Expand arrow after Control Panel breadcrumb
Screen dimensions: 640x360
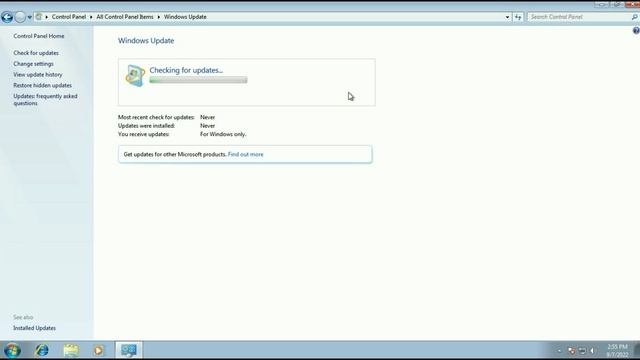point(91,17)
